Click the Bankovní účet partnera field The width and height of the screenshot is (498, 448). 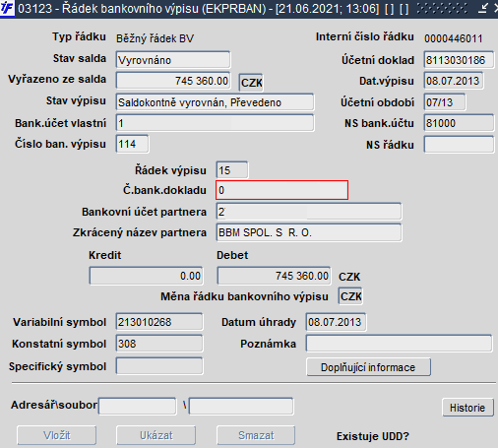point(309,212)
